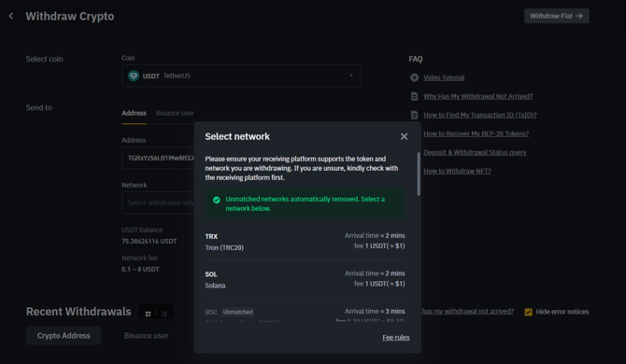Image resolution: width=626 pixels, height=364 pixels.
Task: Open the Select withdrawal network field
Action: click(158, 203)
